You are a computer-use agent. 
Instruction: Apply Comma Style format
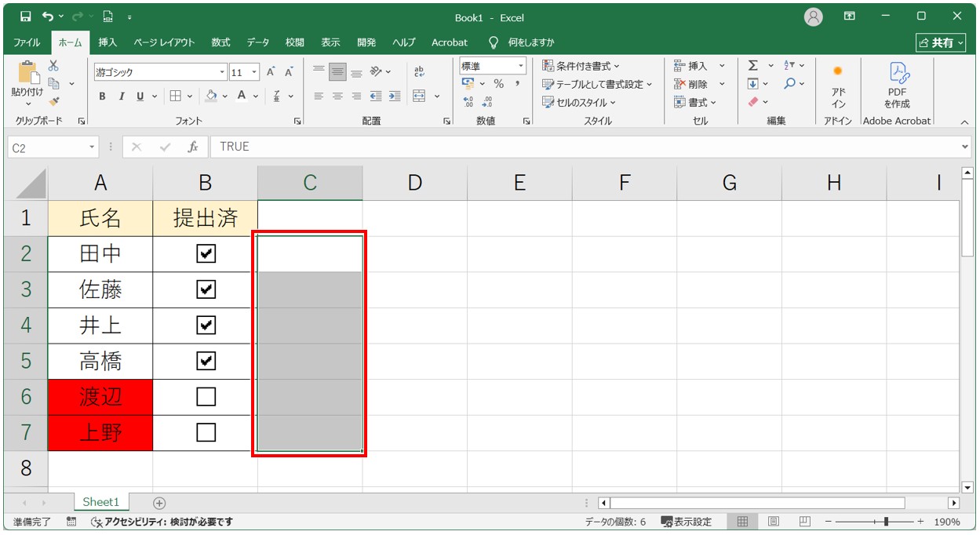(x=518, y=84)
